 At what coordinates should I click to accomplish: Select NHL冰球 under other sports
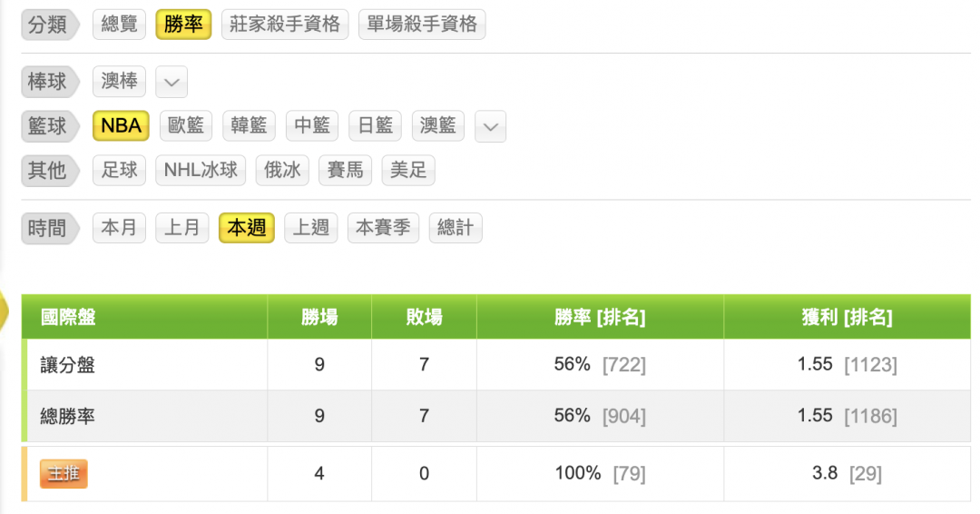201,170
